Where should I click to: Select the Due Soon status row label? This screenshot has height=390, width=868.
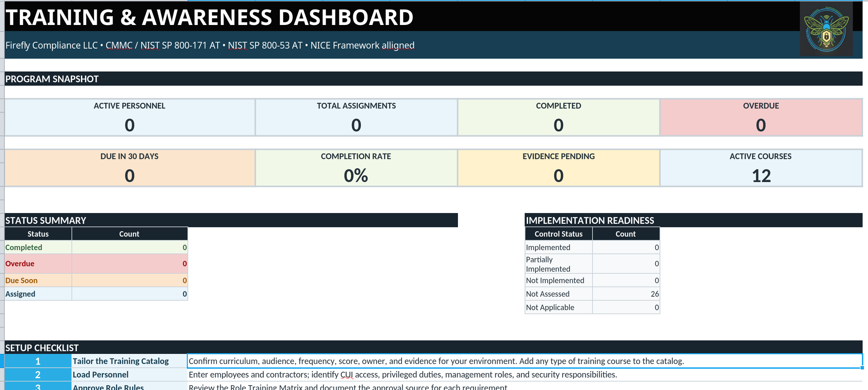(38, 280)
